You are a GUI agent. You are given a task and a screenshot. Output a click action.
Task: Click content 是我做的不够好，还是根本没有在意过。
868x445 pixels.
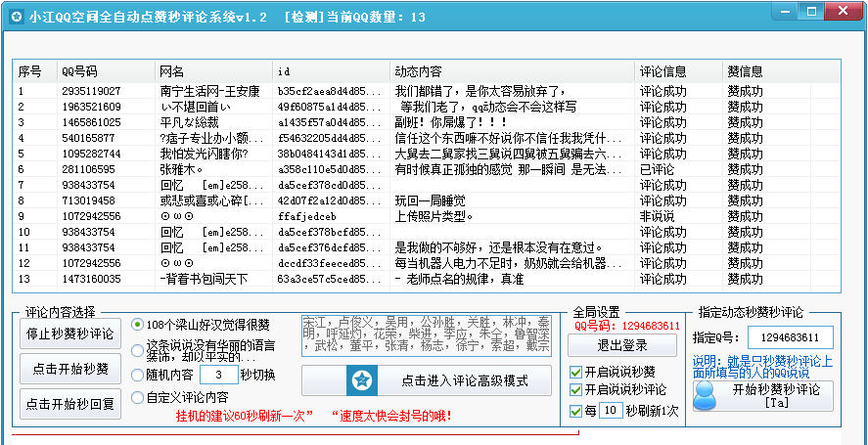tap(498, 247)
